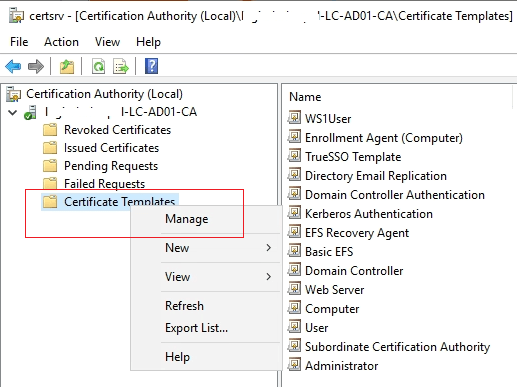
Task: Click the Web Server template icon
Action: point(294,288)
